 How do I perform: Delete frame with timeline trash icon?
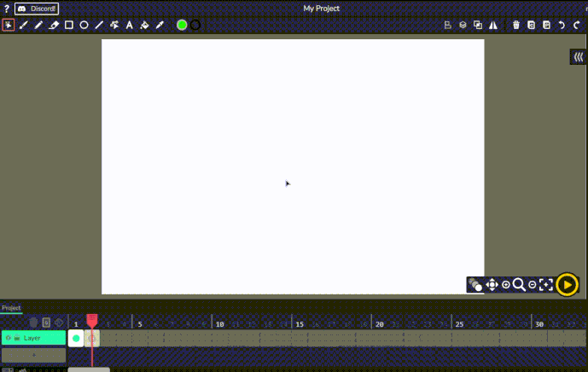pos(33,323)
